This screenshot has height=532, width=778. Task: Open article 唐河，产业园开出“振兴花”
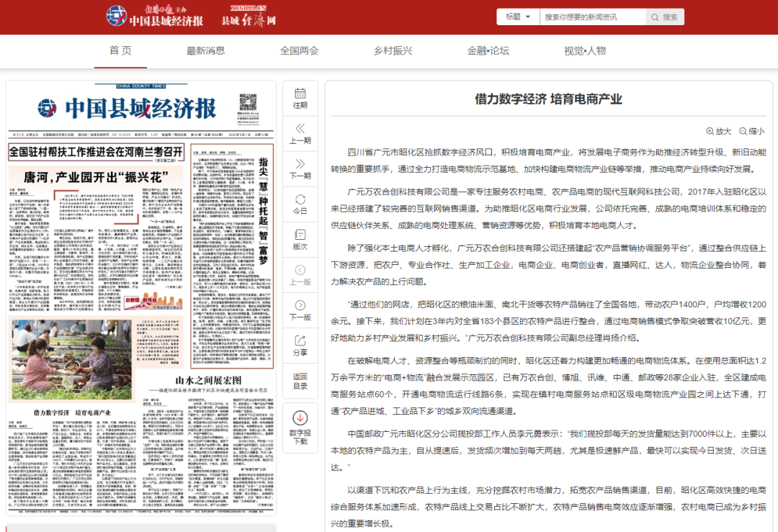[97, 176]
